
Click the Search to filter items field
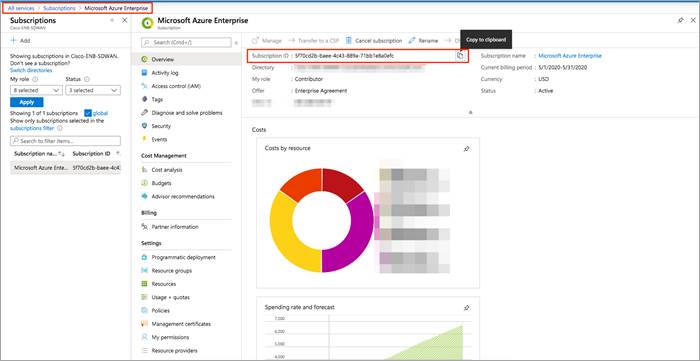(65, 141)
